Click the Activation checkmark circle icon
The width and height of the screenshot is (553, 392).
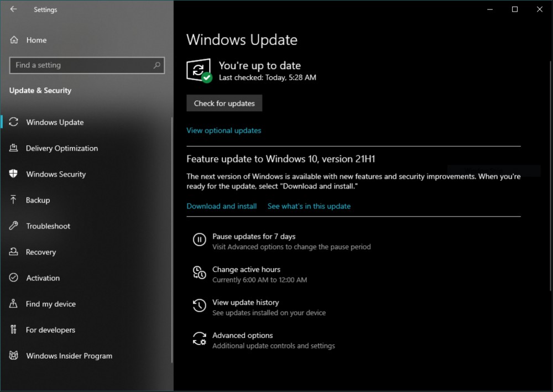point(13,278)
